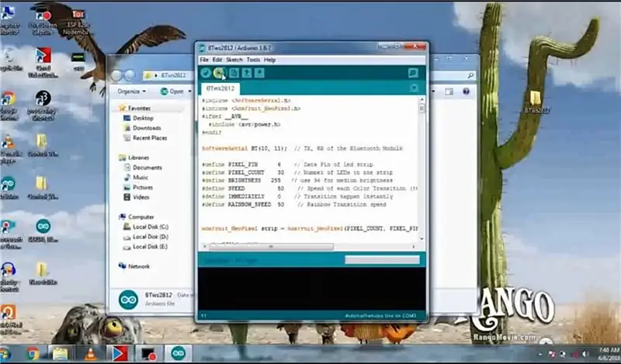
Task: Open the Organize dropdown in Explorer
Action: [131, 92]
